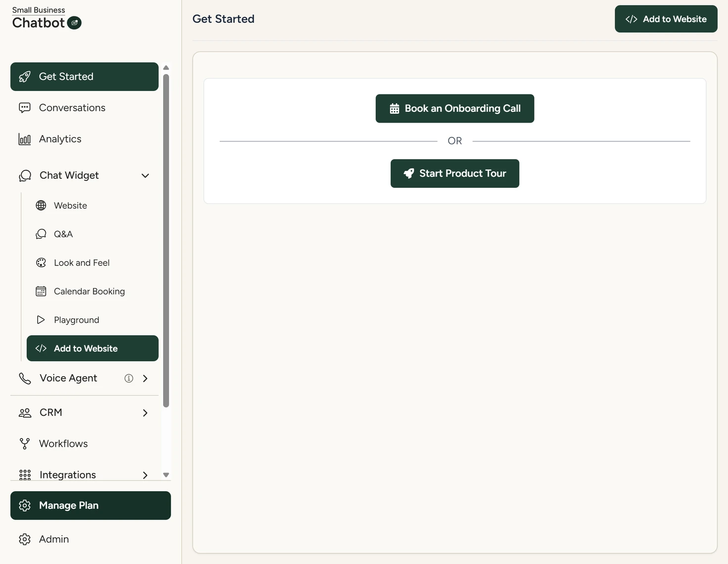Click the Small Business Chatbot logo

point(47,18)
